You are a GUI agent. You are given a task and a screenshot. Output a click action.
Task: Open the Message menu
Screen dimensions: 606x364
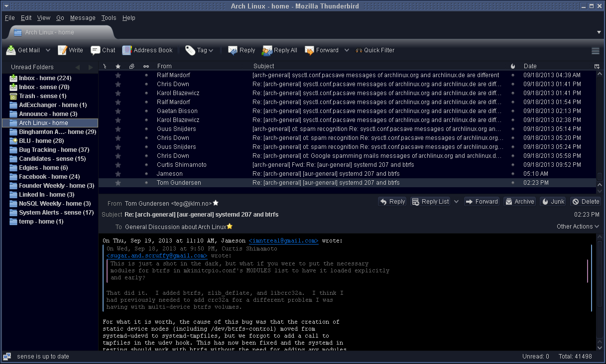pos(83,18)
